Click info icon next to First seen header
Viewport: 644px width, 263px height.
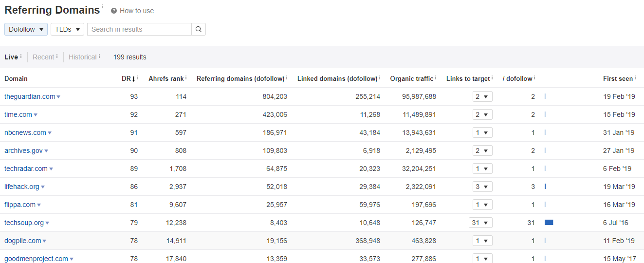(635, 77)
